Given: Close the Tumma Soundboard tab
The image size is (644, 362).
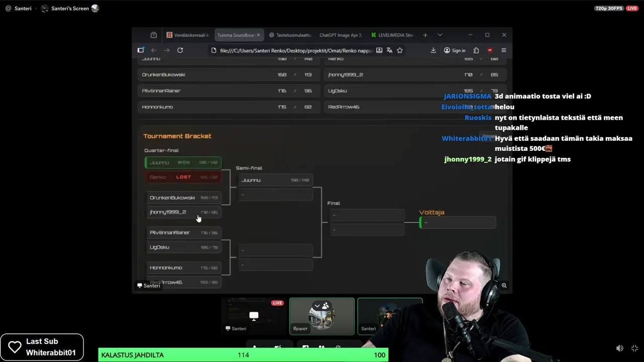Looking at the screenshot, I should [259, 35].
